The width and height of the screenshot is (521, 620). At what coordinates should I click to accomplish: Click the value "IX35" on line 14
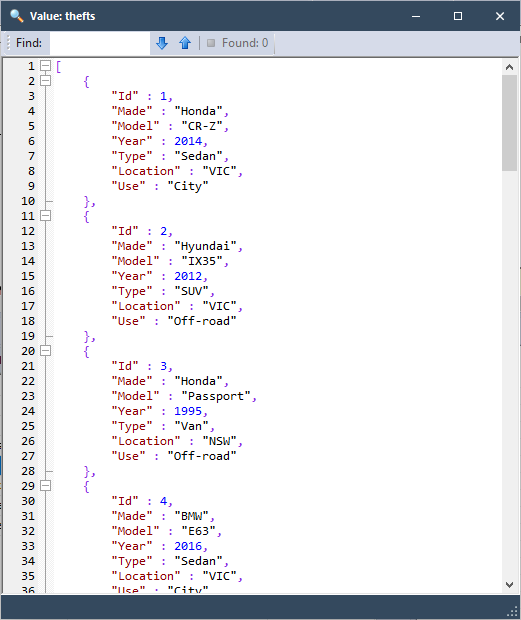point(202,261)
